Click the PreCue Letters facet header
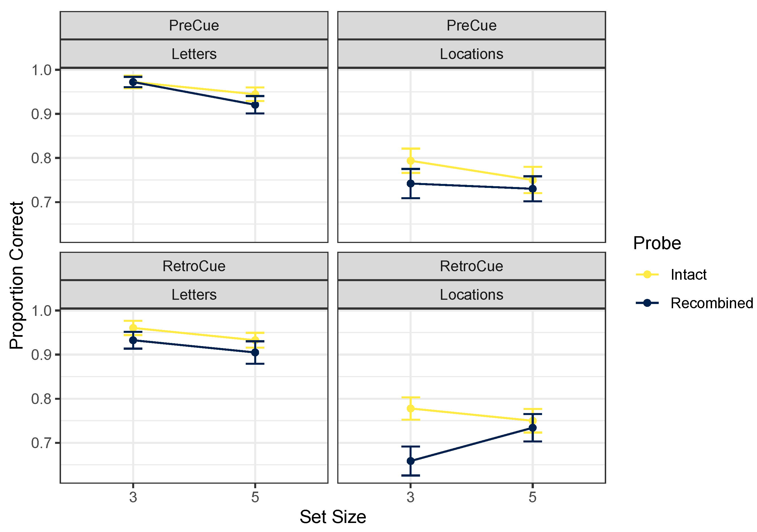 194,40
